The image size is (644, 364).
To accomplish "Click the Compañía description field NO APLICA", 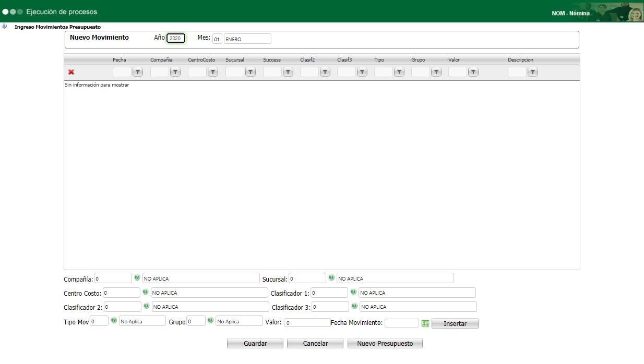I will click(201, 278).
